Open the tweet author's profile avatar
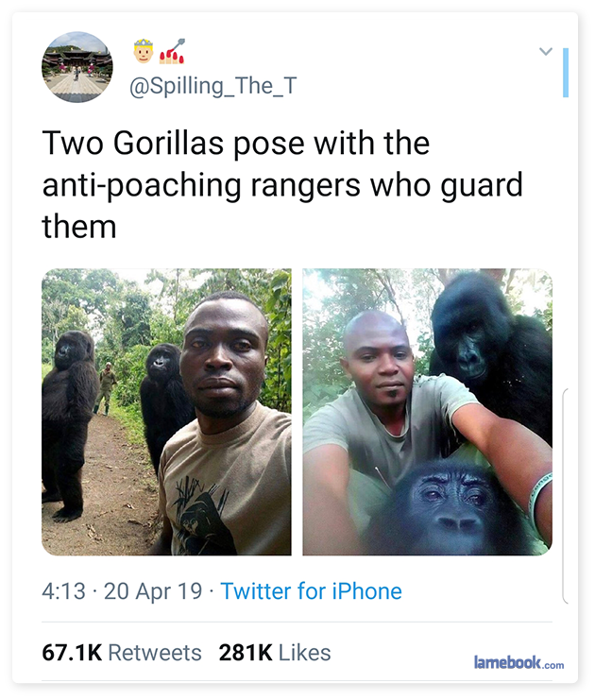Screen dimensions: 595x700 coord(77,68)
